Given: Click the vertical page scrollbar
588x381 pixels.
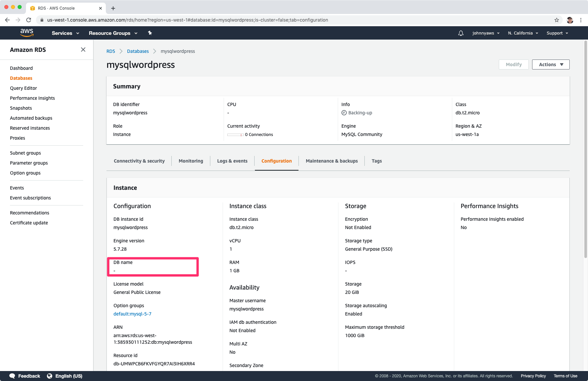Looking at the screenshot, I should pos(586,150).
